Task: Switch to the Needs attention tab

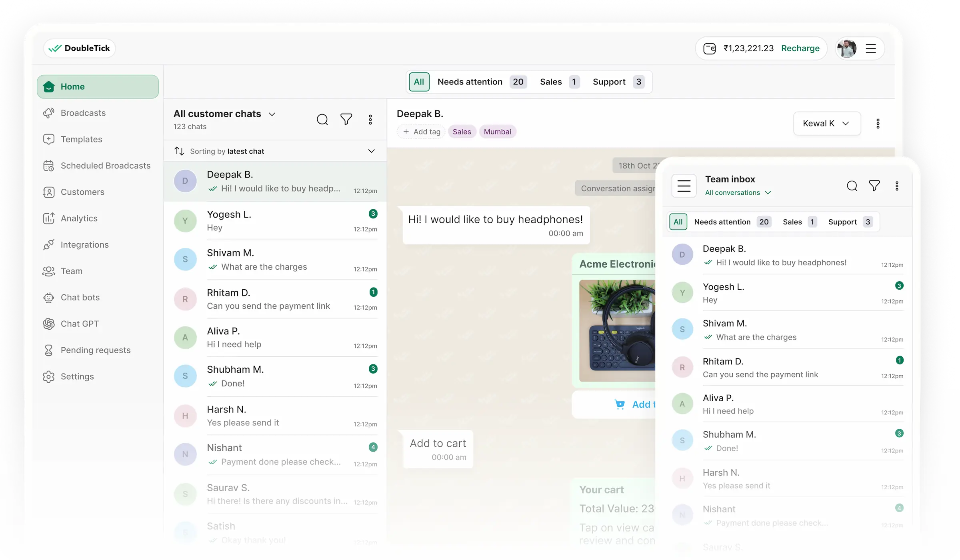Action: 470,82
